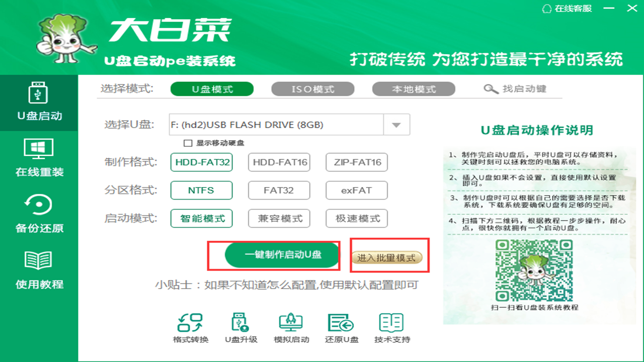
Task: Click the tutorial QR code image
Action: point(534,270)
